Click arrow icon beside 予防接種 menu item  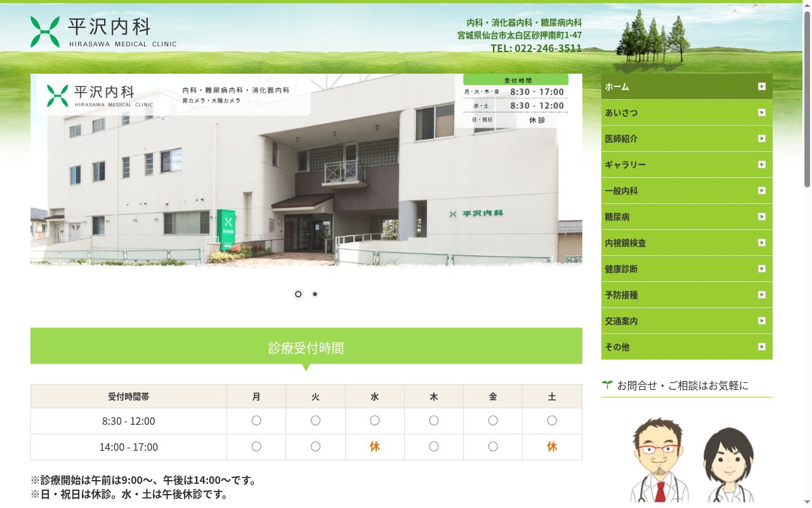[x=762, y=295]
